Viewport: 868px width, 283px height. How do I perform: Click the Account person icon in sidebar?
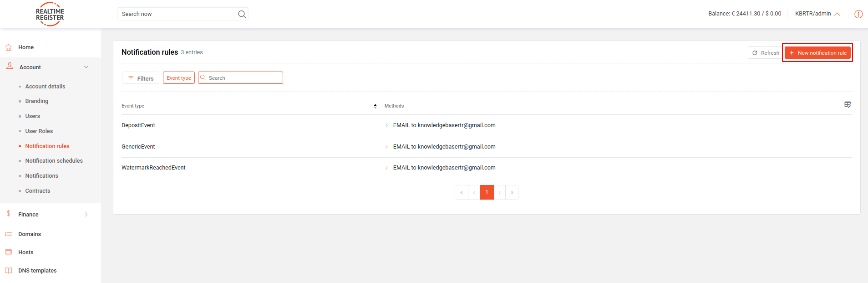point(10,66)
